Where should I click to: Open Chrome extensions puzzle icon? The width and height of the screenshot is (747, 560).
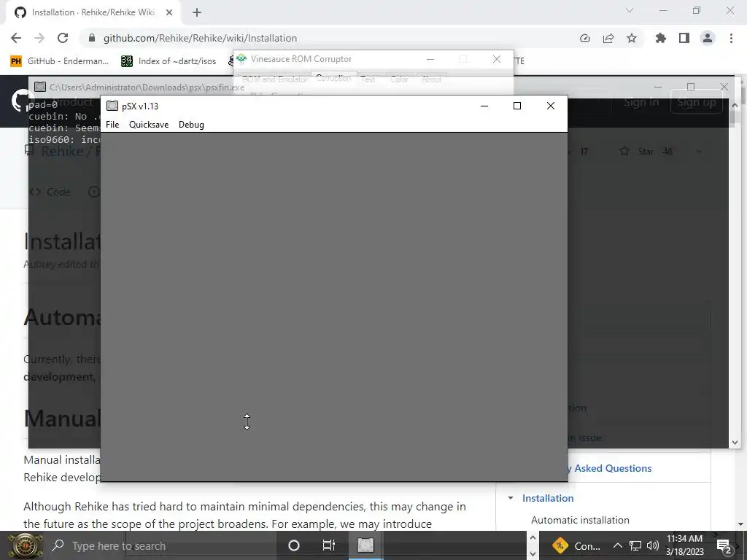coord(661,38)
